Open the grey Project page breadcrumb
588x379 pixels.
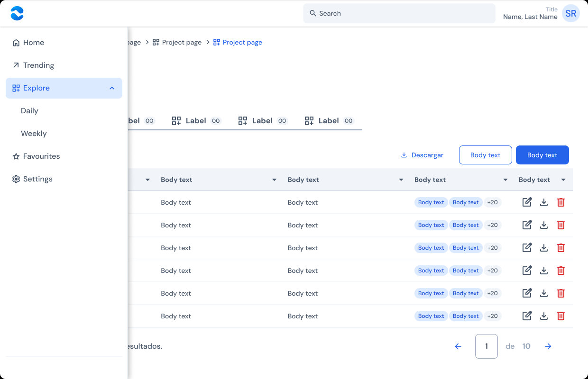tap(177, 43)
